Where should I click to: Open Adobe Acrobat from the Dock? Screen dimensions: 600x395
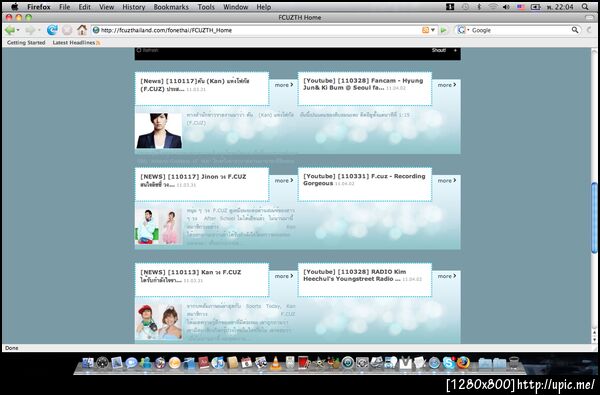204,362
